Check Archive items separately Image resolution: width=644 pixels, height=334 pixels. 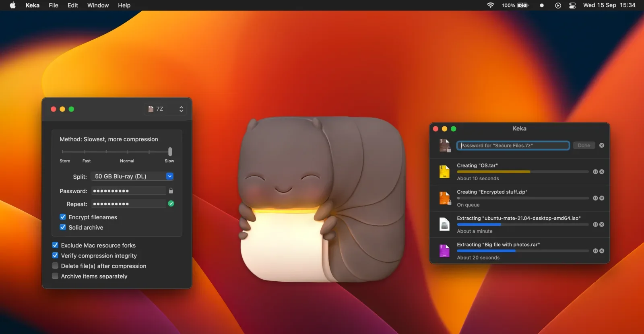(x=55, y=276)
